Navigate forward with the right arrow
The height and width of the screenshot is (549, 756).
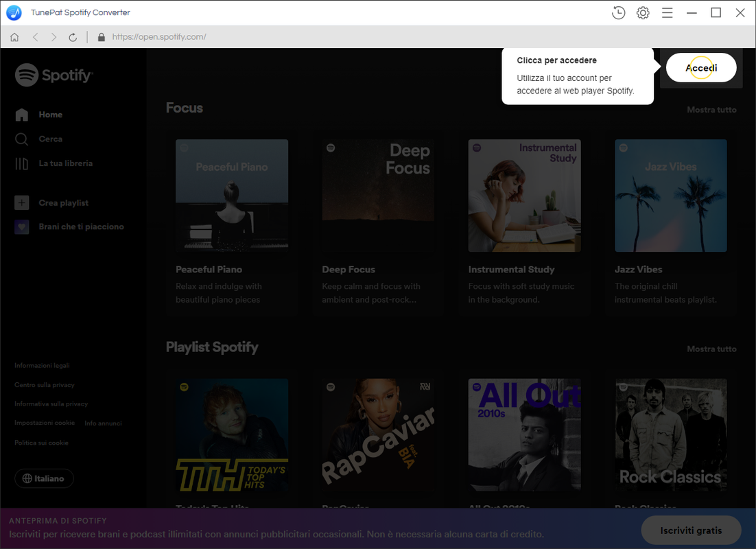pyautogui.click(x=54, y=37)
